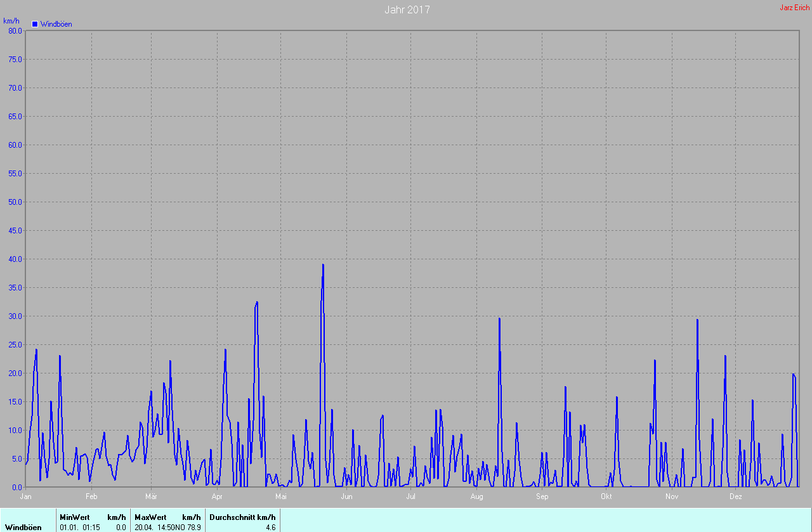Pick the Dez month label
Image resolution: width=812 pixels, height=532 pixels.
coord(735,496)
